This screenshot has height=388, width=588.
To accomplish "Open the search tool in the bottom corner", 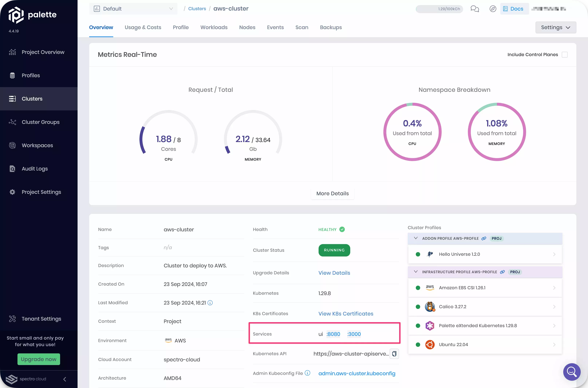I will tap(572, 372).
